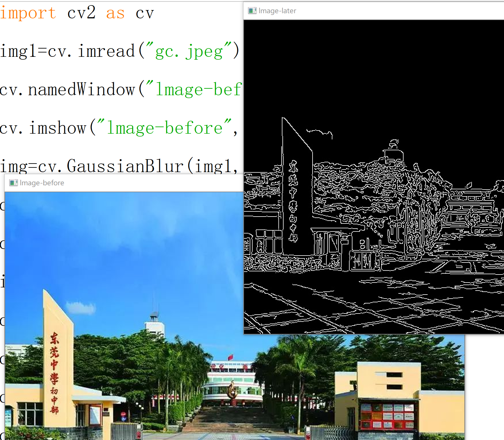Click the Image-before window title text

click(x=42, y=182)
